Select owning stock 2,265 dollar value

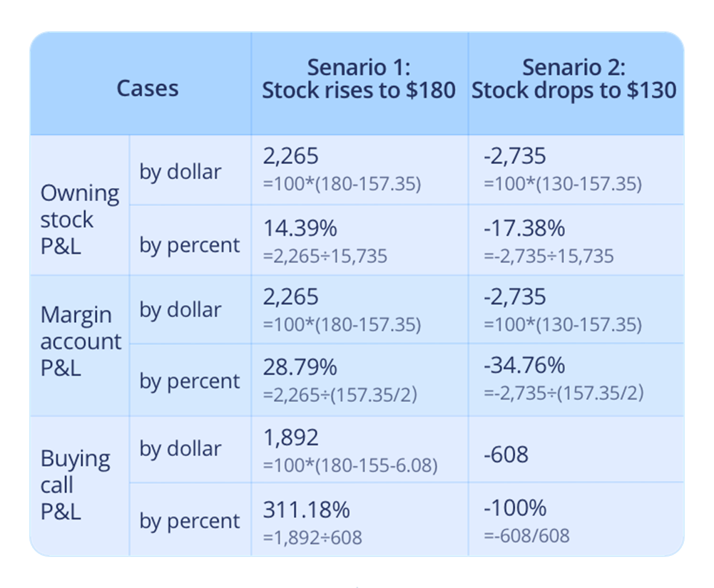click(290, 157)
